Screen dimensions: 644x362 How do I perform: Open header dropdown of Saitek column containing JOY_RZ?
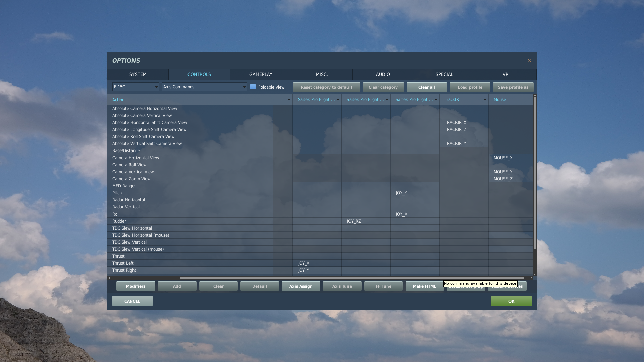coord(387,100)
